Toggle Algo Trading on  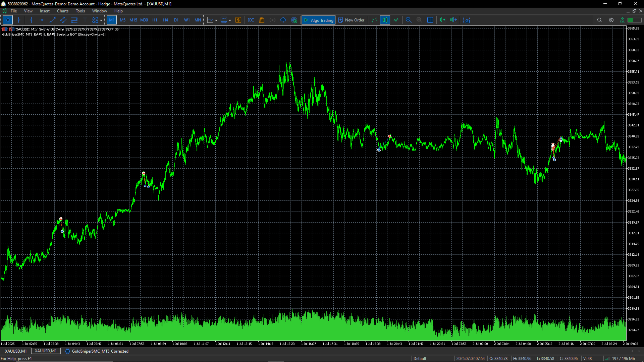click(318, 20)
